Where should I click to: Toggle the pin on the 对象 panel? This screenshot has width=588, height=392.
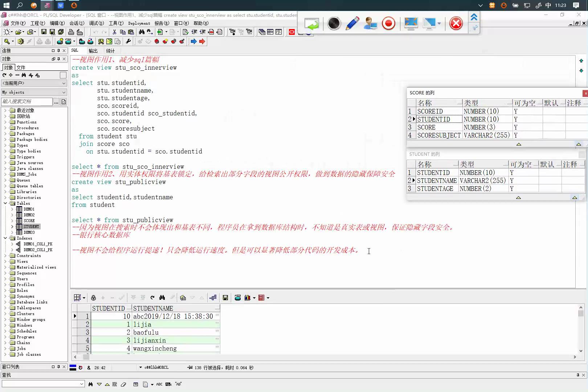58,59
